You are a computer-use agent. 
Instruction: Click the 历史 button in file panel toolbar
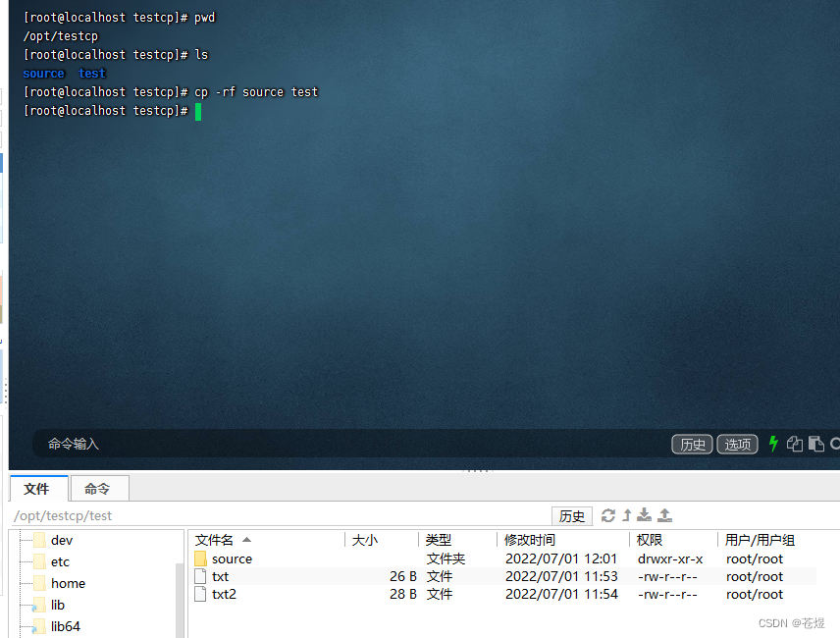[572, 515]
